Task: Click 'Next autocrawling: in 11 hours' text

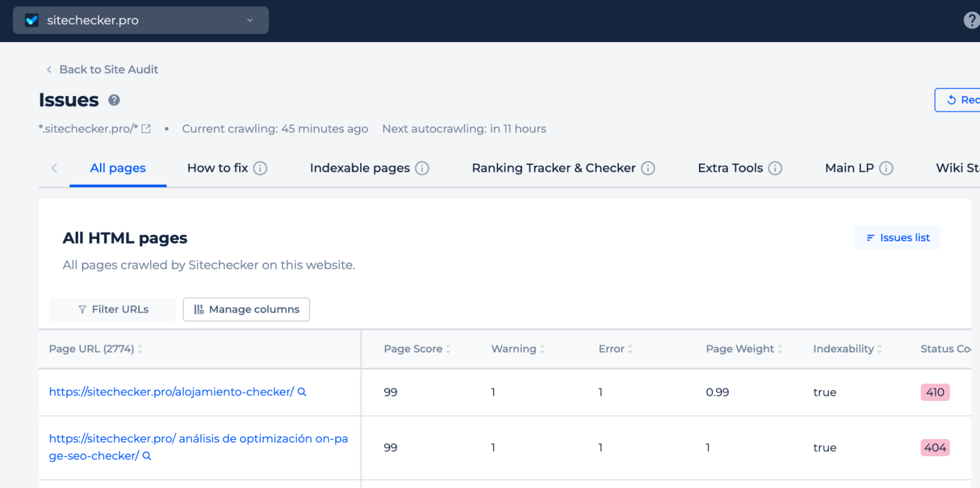Action: (x=464, y=129)
